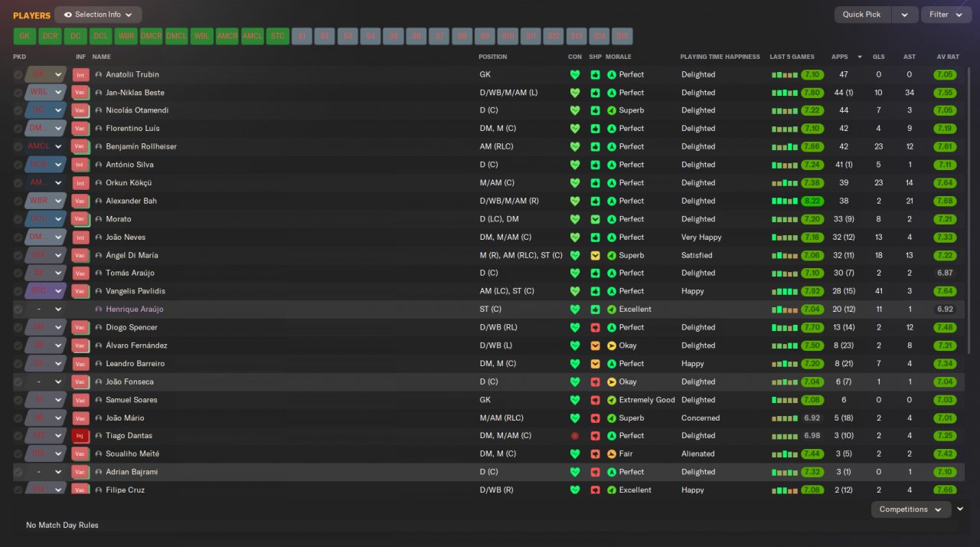Tick Tiago Dantas' picked checkbox
The image size is (980, 547).
[x=18, y=436]
